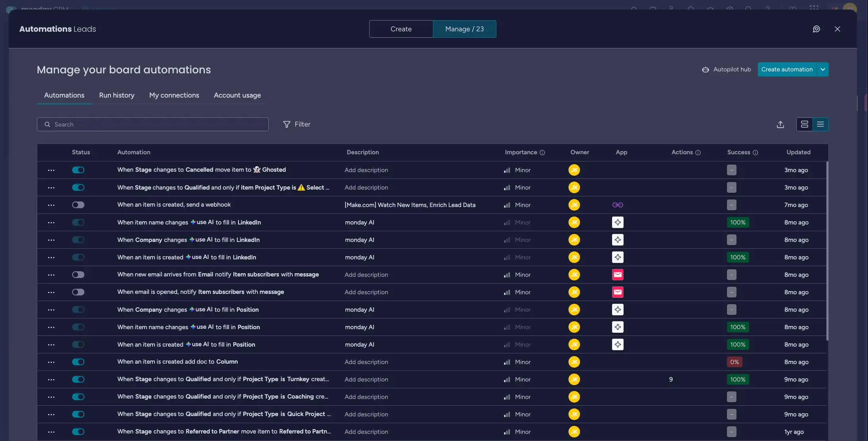
Task: Toggle the 'Qualified and Project Type is Select' automation
Action: click(78, 188)
